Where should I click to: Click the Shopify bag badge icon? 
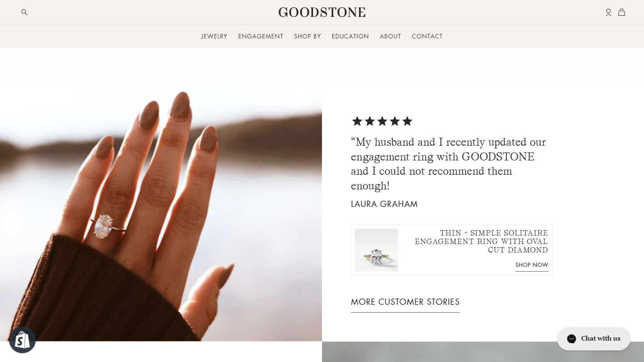(x=22, y=340)
